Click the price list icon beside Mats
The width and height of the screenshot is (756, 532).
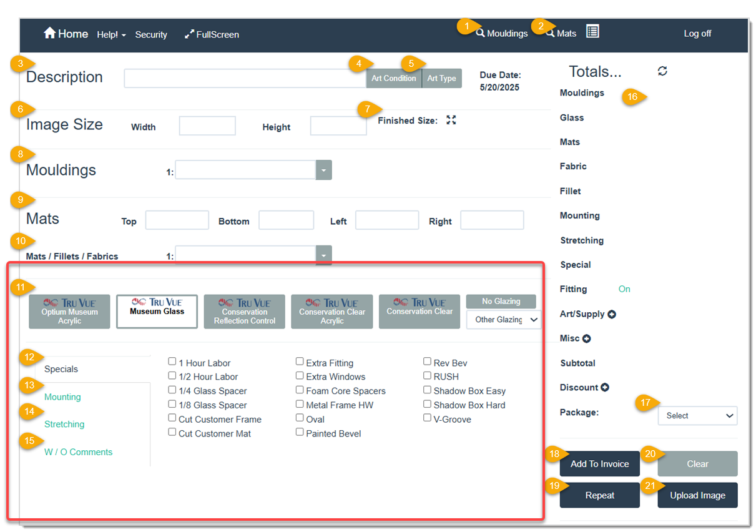point(592,31)
